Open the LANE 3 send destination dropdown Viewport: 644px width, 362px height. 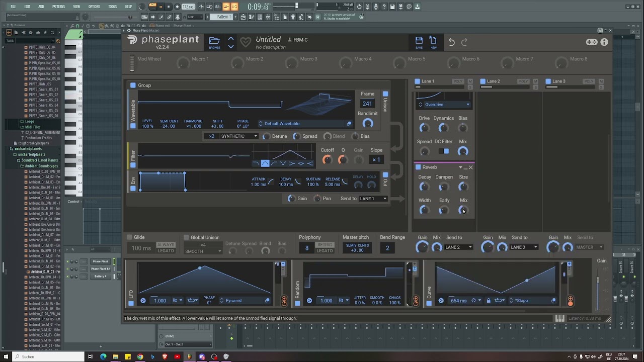tap(524, 247)
